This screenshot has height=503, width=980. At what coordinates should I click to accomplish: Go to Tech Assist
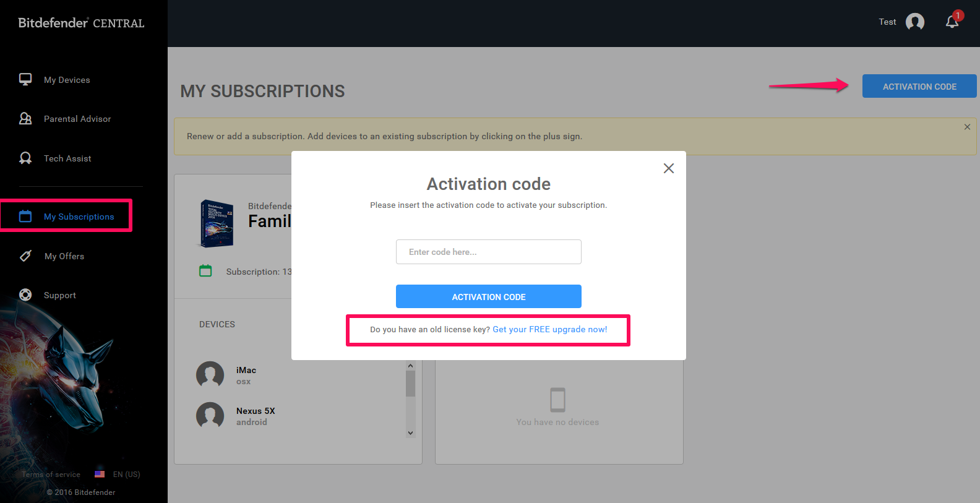(67, 158)
